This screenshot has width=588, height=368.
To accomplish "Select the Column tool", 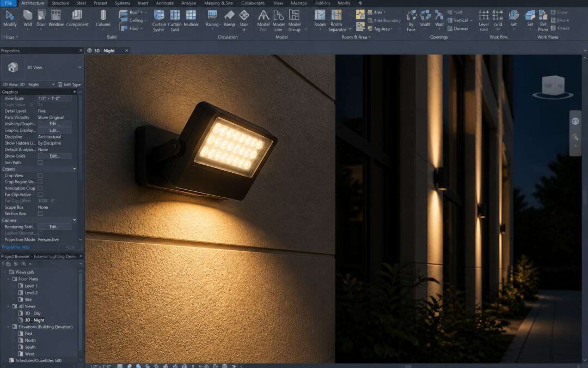I will (103, 19).
